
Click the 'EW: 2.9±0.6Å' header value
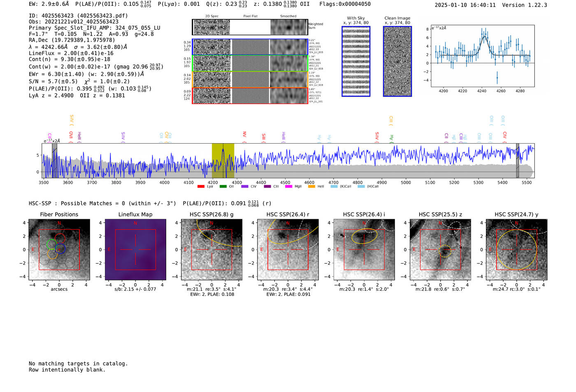49,4
